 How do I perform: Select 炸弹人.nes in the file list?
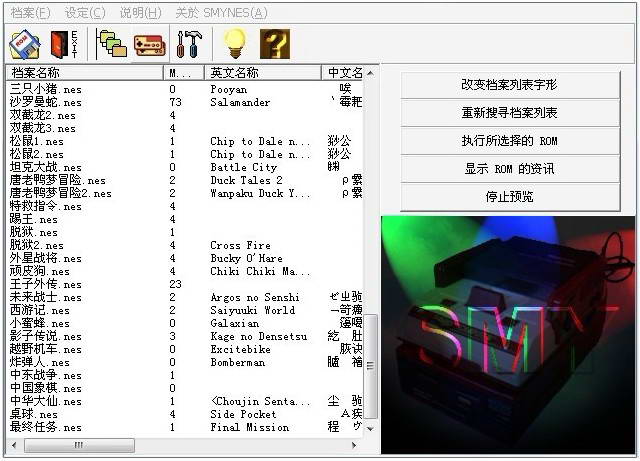click(x=40, y=362)
